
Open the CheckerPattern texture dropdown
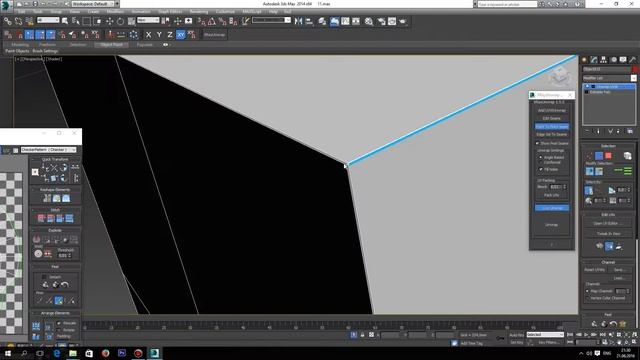pyautogui.click(x=49, y=150)
